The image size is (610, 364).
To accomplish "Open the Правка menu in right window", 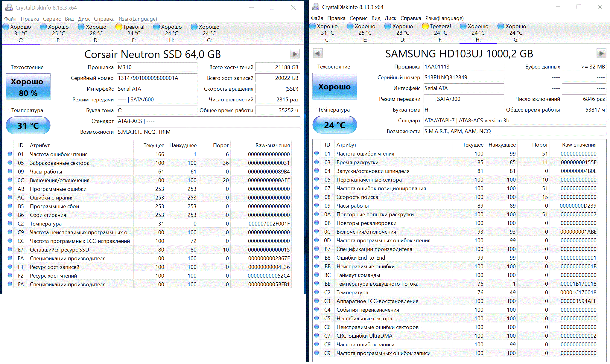I will point(336,18).
